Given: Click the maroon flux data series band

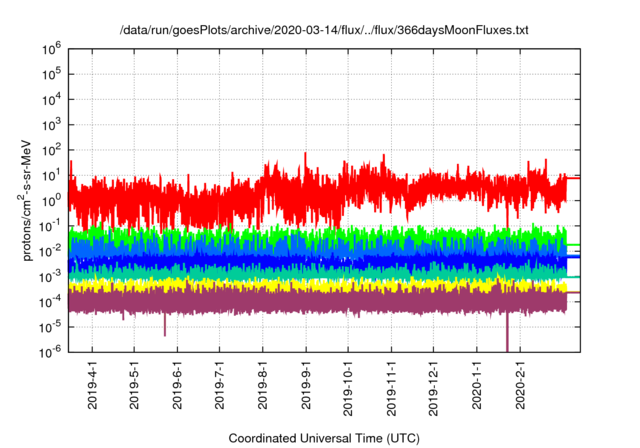Looking at the screenshot, I should [x=318, y=303].
